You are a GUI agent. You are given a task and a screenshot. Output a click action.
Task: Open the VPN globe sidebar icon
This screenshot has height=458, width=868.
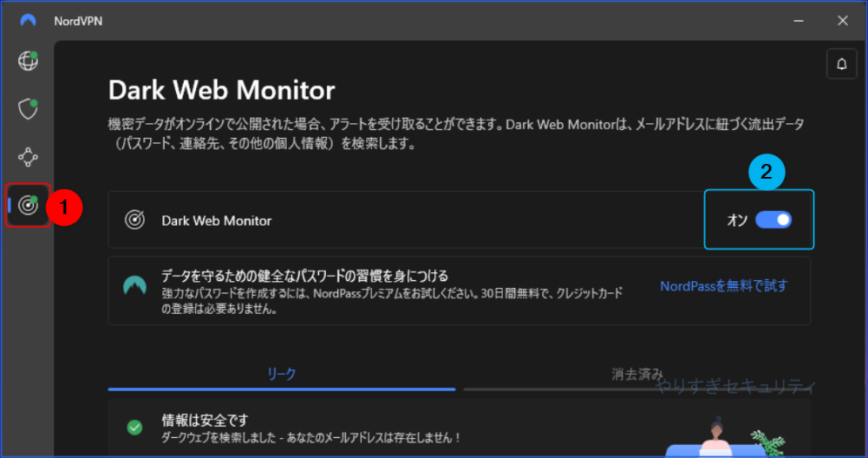coord(28,60)
